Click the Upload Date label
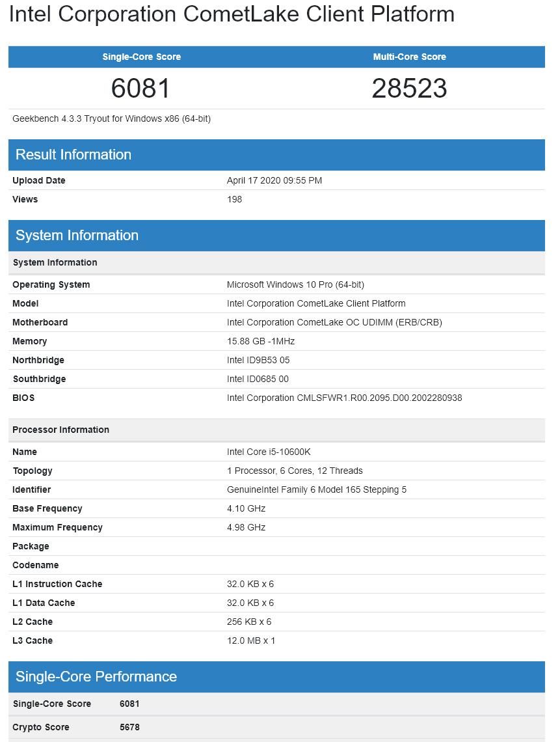The width and height of the screenshot is (560, 742). [39, 180]
